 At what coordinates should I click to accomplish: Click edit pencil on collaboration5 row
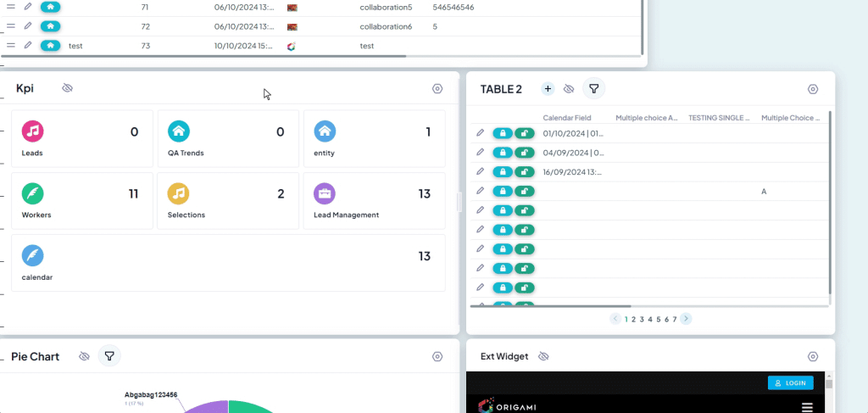(x=28, y=7)
